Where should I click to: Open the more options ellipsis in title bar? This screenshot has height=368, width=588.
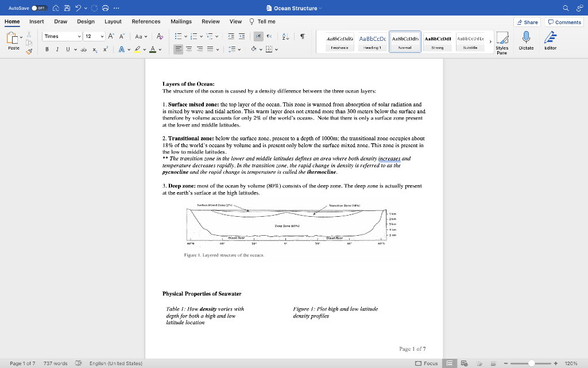(116, 8)
